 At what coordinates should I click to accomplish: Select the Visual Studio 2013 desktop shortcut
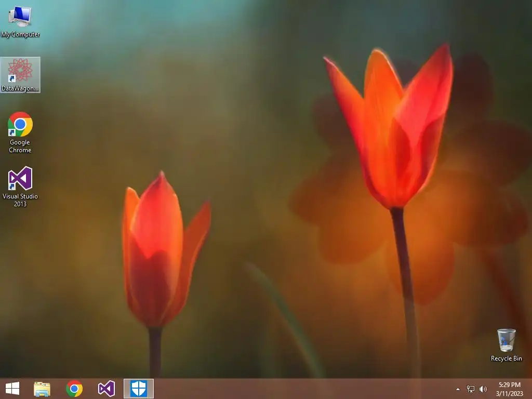(20, 187)
